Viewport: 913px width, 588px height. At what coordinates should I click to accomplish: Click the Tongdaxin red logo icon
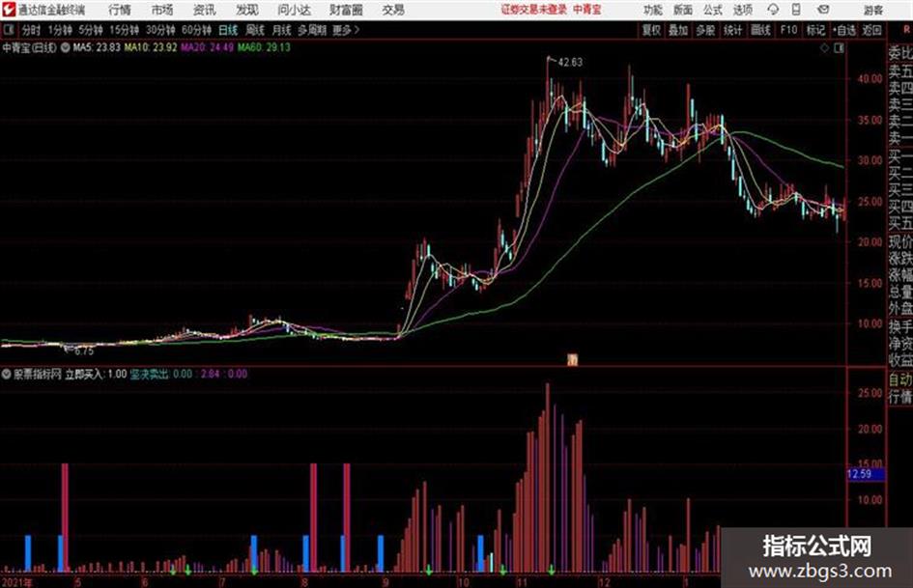pos(8,10)
